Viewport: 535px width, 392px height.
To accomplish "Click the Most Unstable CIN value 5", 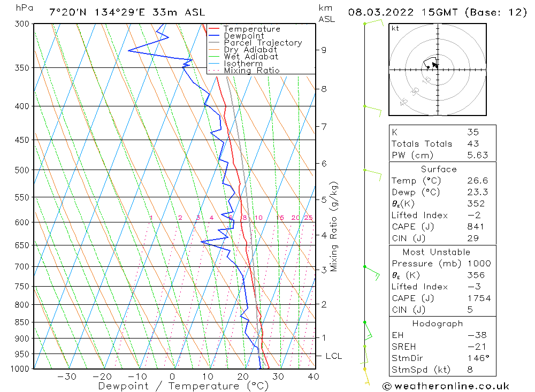I will [x=470, y=310].
